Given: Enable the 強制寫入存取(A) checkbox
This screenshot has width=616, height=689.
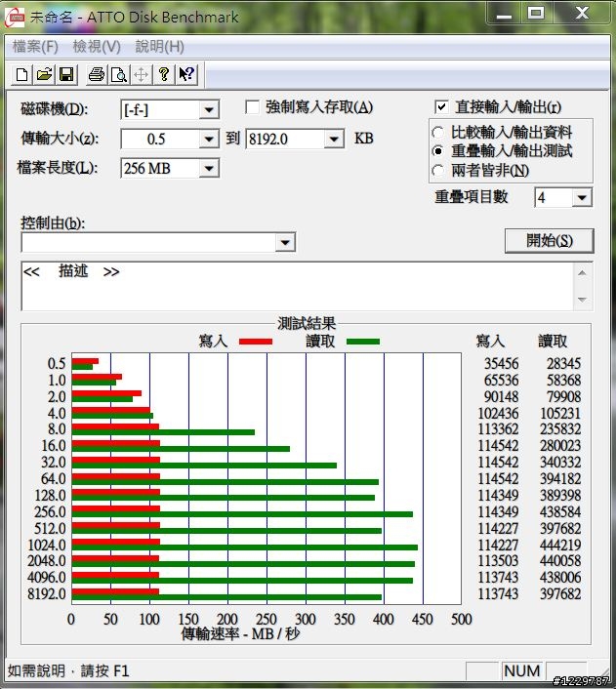Looking at the screenshot, I should (252, 107).
